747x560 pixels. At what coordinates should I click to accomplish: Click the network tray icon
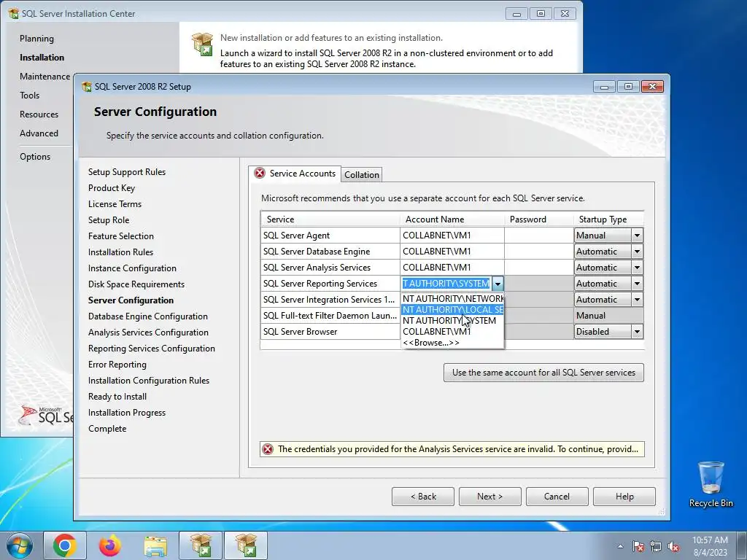pyautogui.click(x=656, y=546)
